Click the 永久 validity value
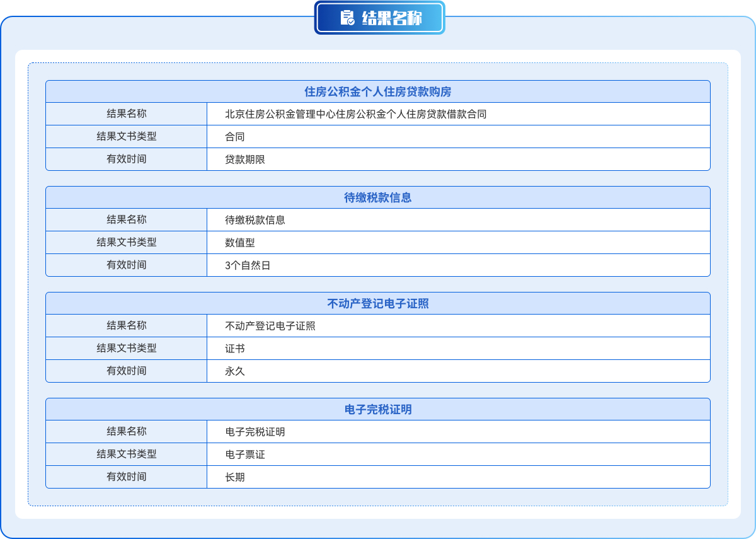The height and width of the screenshot is (539, 756). pos(235,371)
